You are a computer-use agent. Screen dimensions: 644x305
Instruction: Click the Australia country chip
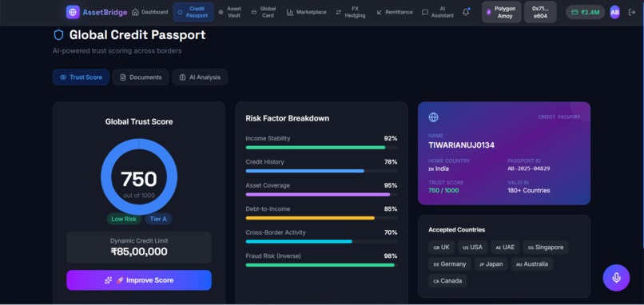click(532, 264)
